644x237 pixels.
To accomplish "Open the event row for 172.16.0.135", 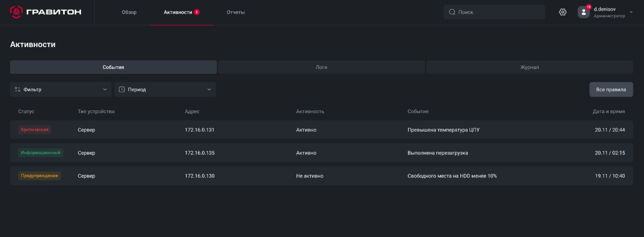I will click(321, 153).
